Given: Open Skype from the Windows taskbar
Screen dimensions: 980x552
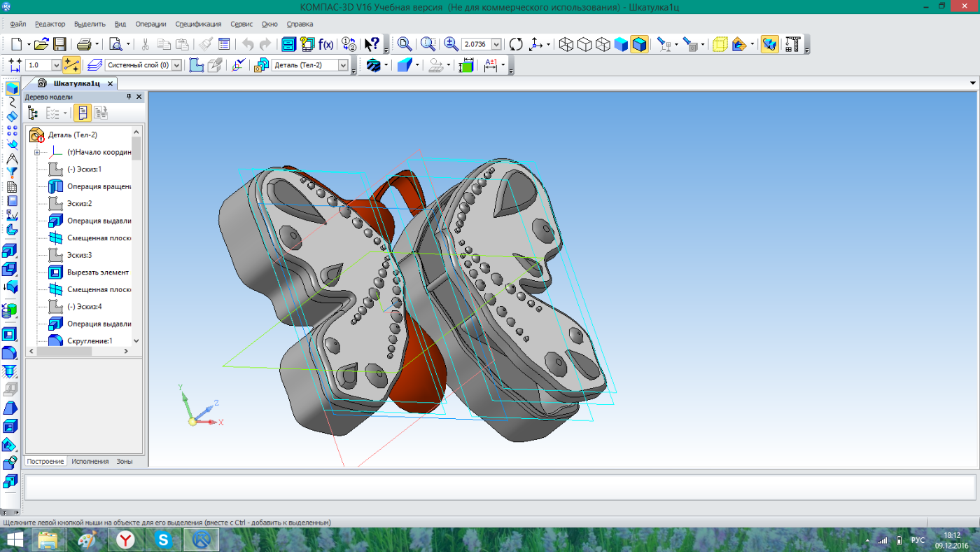Looking at the screenshot, I should coord(164,539).
